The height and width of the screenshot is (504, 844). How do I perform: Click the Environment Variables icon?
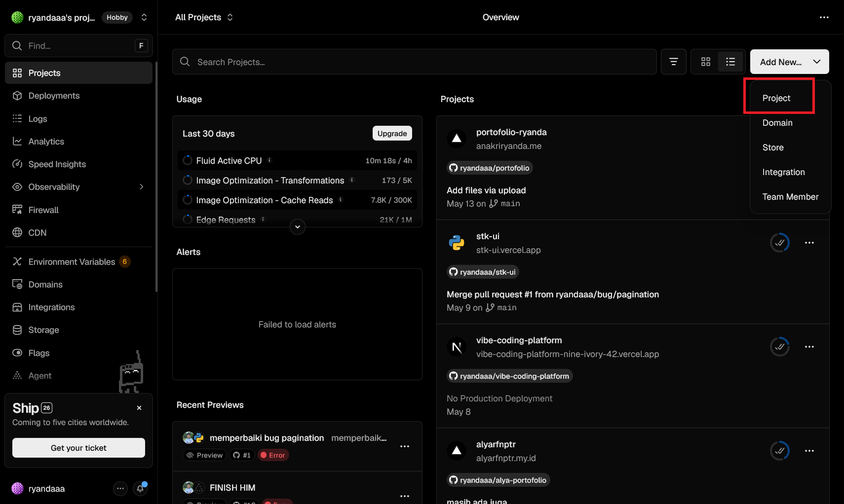click(17, 261)
